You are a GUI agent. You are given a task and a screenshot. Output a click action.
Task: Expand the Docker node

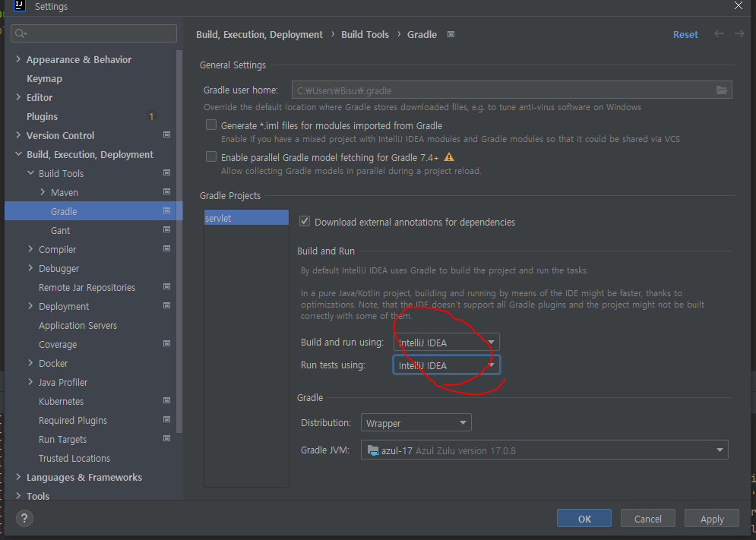[x=30, y=362]
